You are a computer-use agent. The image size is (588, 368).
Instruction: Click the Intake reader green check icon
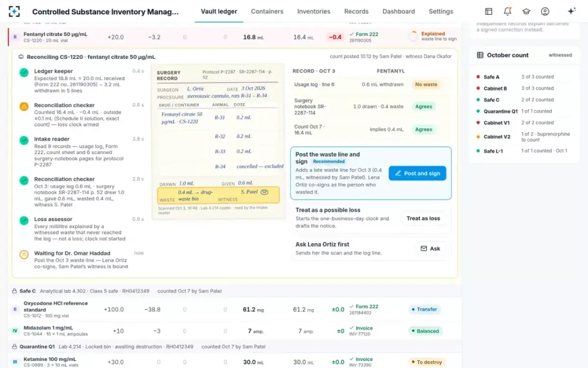(24, 140)
